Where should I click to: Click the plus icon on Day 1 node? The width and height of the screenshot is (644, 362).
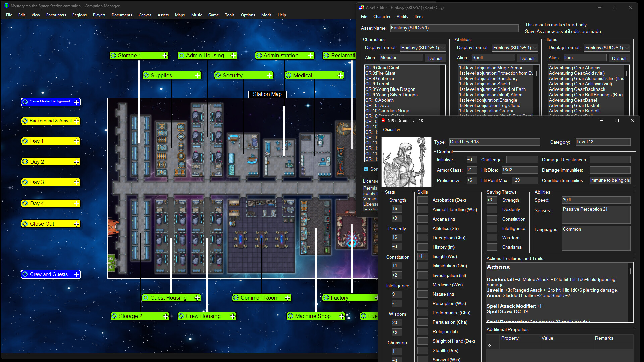pos(77,141)
